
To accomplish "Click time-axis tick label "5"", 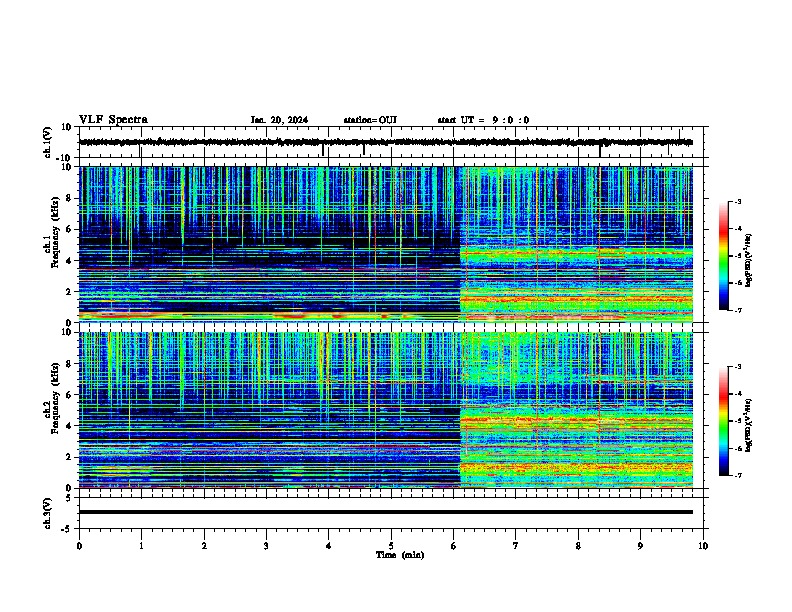I will pyautogui.click(x=391, y=546).
